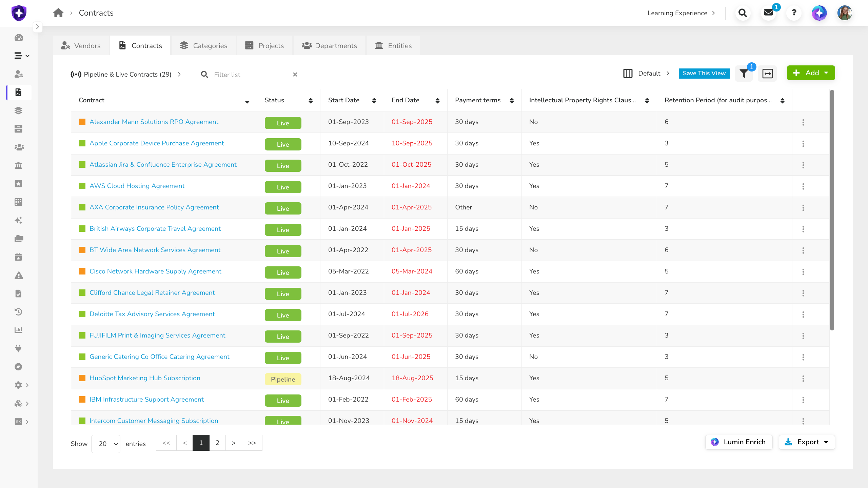Go to page 2 of results
868x488 pixels.
click(217, 443)
